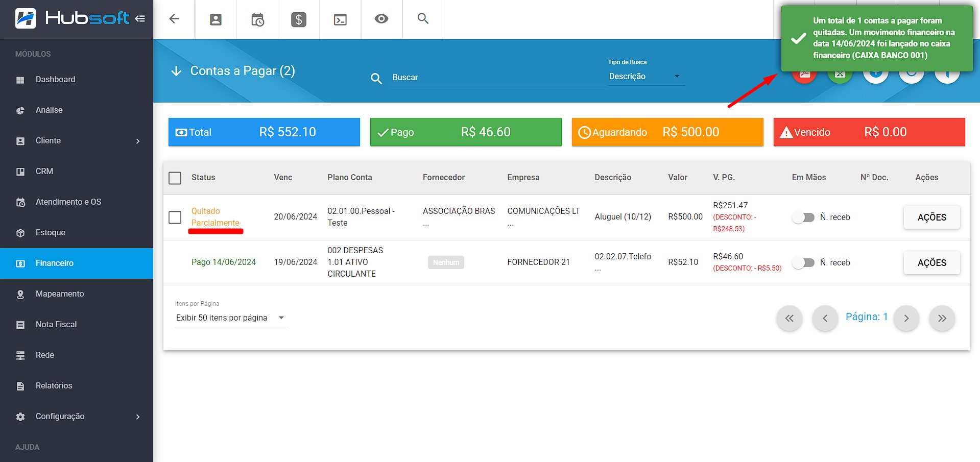Sort by the Empresa column header
This screenshot has width=980, height=462.
[523, 178]
